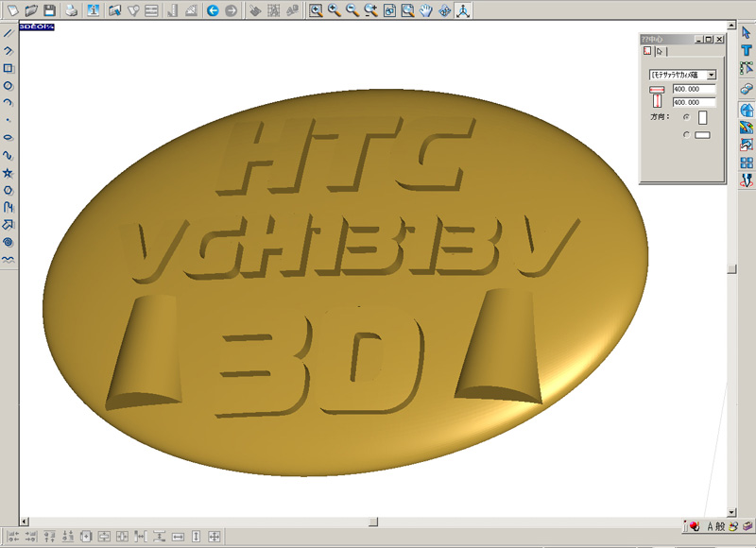Click the height input field showing 400.000
756x548 pixels.
[693, 101]
